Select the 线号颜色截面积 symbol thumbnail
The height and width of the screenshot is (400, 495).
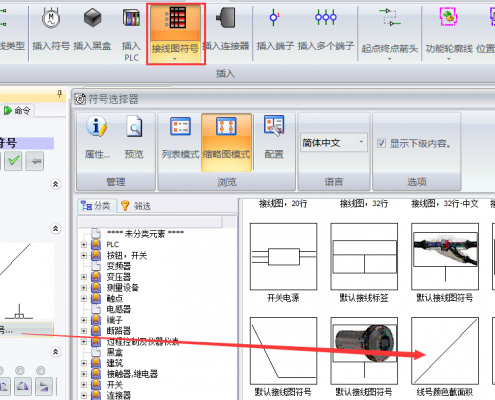point(445,351)
